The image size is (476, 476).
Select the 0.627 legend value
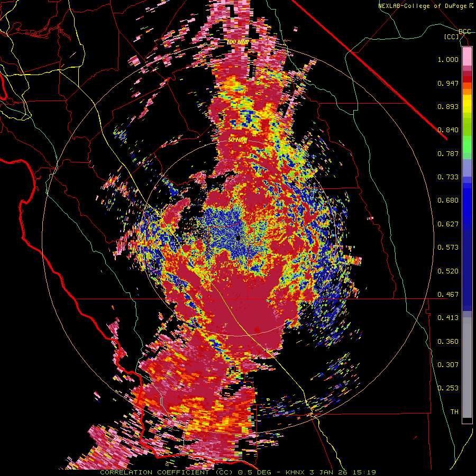click(x=448, y=224)
